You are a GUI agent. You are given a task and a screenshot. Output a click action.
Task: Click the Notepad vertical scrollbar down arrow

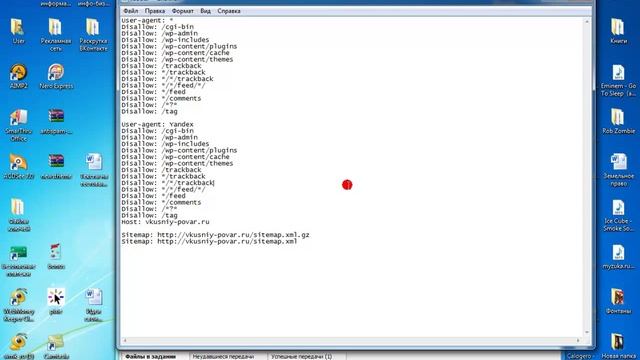pos(587,332)
